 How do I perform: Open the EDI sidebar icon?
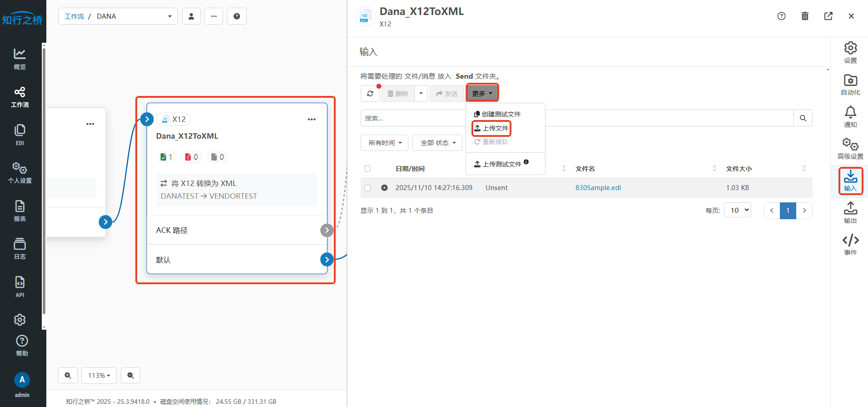point(20,135)
